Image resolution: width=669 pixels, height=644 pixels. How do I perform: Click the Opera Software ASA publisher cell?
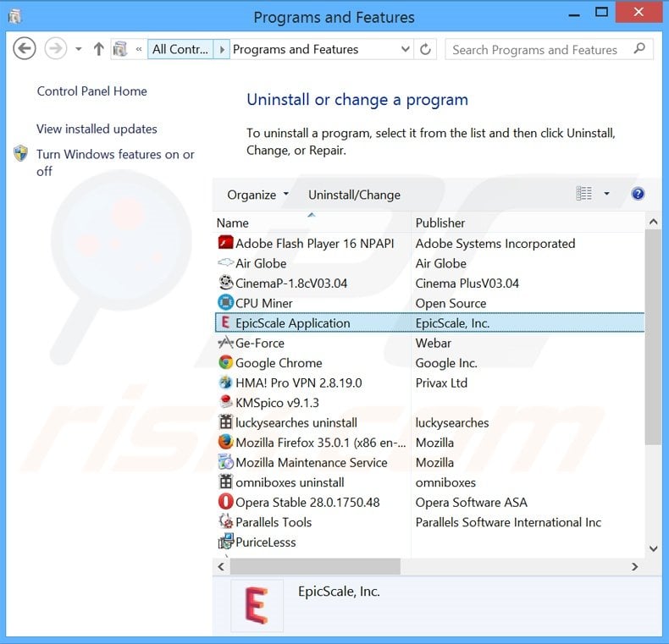pos(471,503)
